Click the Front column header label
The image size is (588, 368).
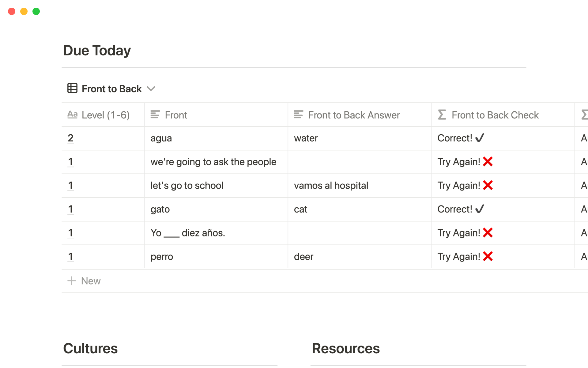point(176,115)
